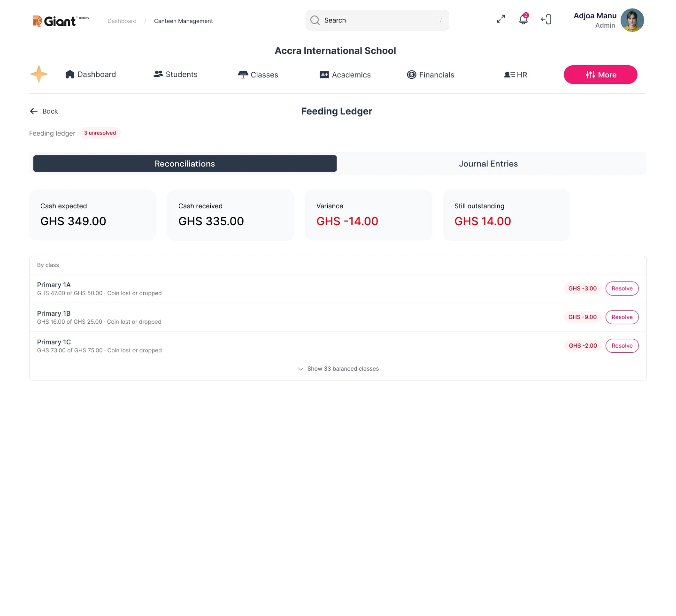Switch to the Journal Entries tab
Screen dimensions: 676x616
[488, 164]
